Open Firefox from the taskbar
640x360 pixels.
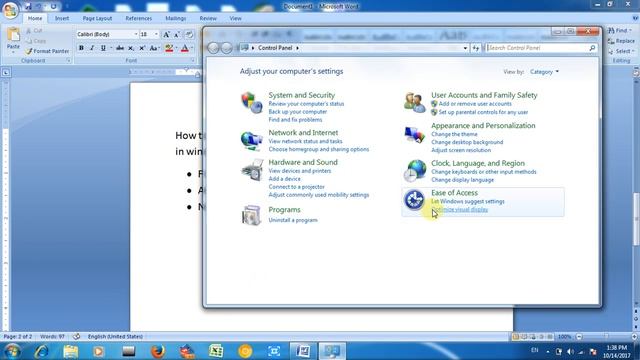(158, 351)
